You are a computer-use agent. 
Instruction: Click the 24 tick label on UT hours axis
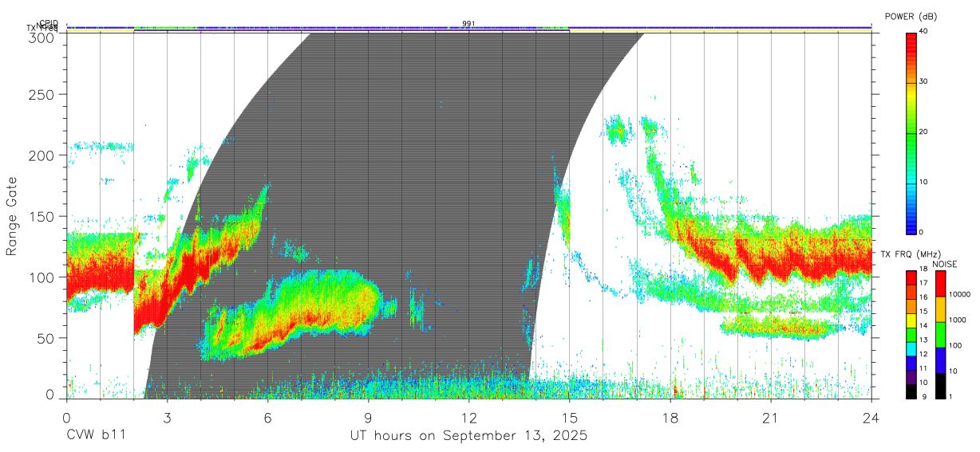coord(871,418)
